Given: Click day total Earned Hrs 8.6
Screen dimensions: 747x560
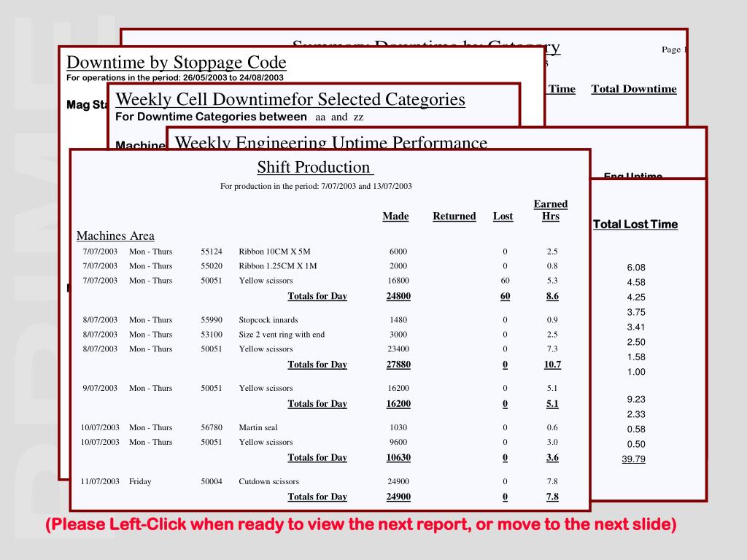Looking at the screenshot, I should tap(552, 296).
